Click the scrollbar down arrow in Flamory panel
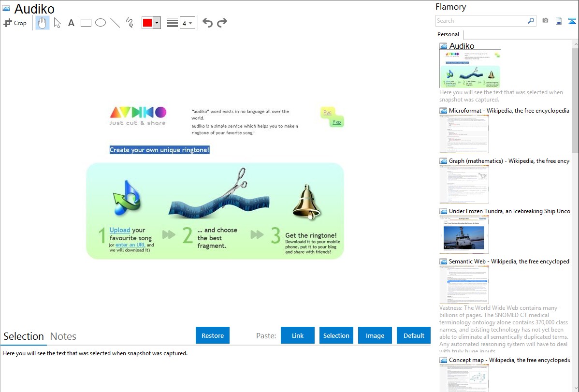The image size is (579, 392). pos(575,388)
